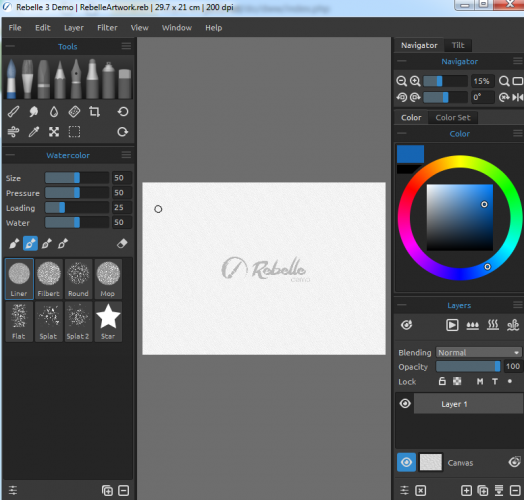Select the Transform tool
The height and width of the screenshot is (500, 524).
tap(54, 132)
